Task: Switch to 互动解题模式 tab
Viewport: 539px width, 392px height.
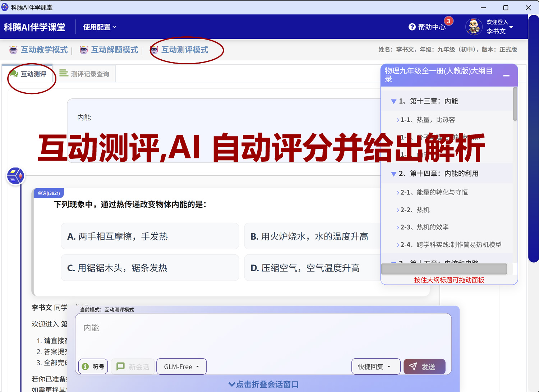Action: click(114, 50)
